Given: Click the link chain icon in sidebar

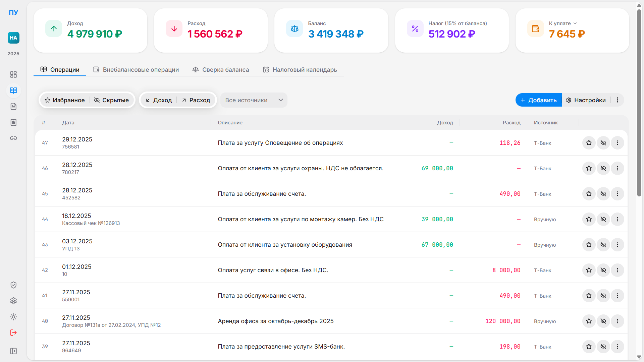Looking at the screenshot, I should 13,138.
